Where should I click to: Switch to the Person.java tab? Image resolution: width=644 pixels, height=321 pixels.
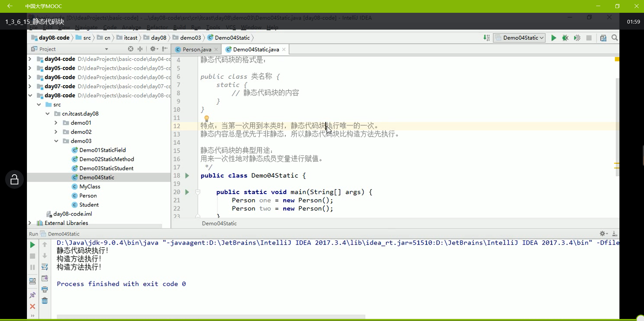[x=197, y=49]
